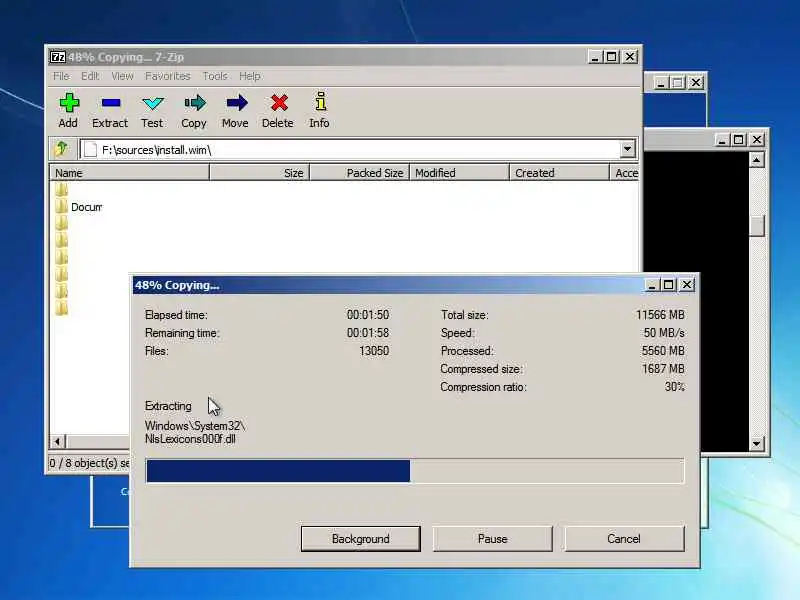Select the Docum folder icon
Screen dimensions: 800x600
click(x=61, y=206)
